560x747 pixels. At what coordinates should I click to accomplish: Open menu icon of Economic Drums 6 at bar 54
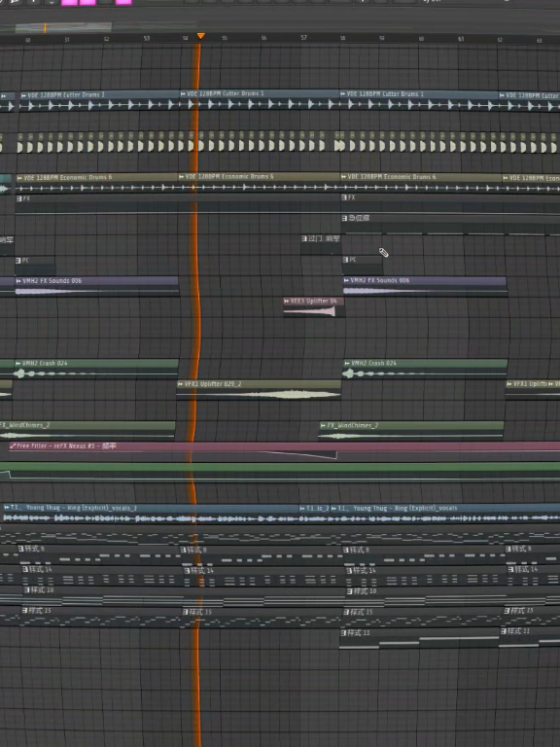pos(182,177)
